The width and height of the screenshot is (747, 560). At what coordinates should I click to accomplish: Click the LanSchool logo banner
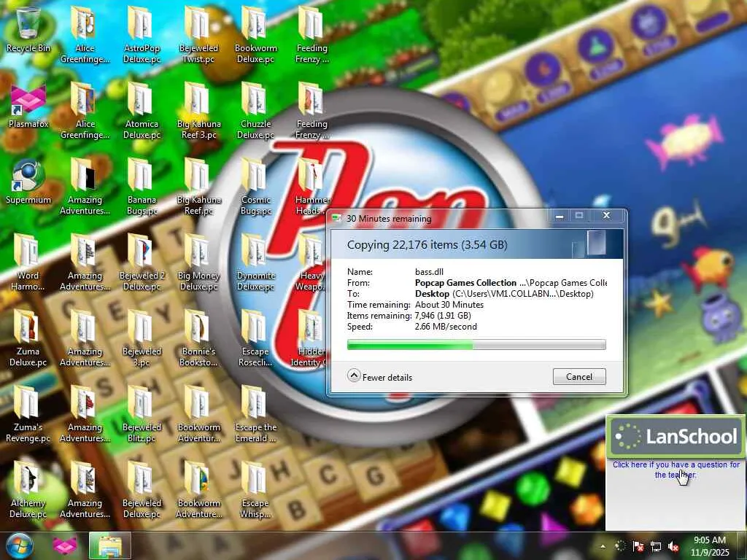(676, 437)
